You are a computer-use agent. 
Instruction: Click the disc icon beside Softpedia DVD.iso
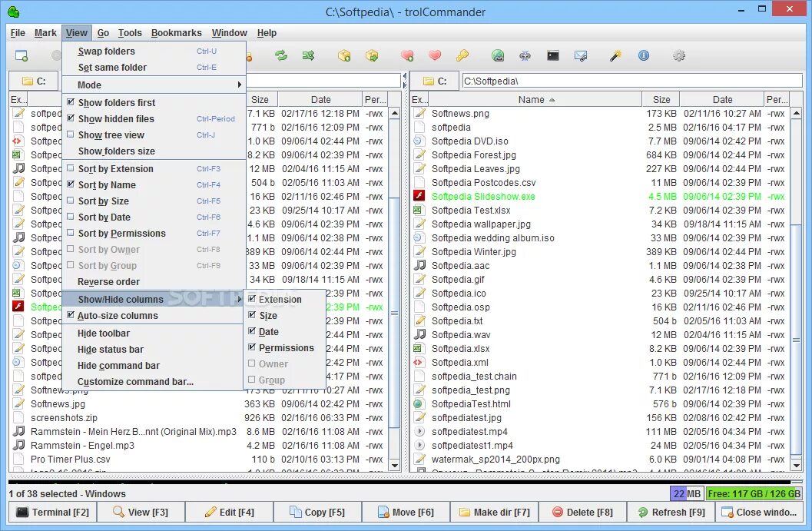[419, 141]
